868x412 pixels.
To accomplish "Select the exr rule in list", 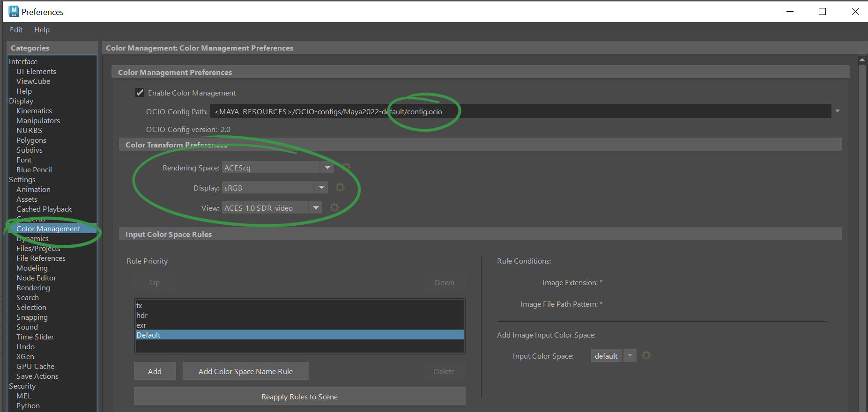I will [x=299, y=325].
